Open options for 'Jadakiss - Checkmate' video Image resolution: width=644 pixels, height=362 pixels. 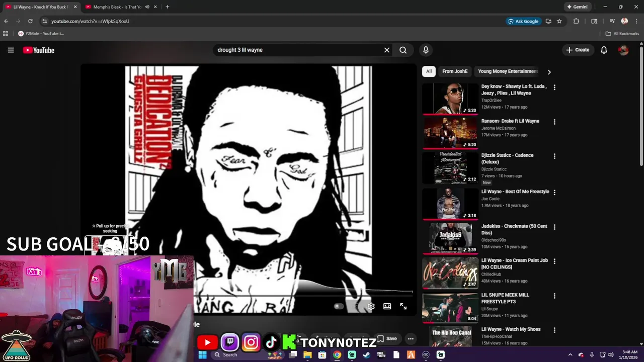pyautogui.click(x=554, y=227)
